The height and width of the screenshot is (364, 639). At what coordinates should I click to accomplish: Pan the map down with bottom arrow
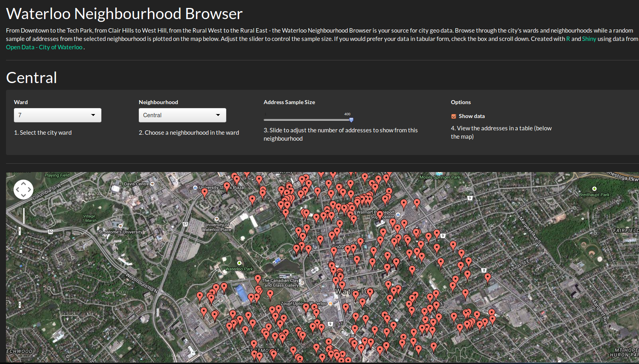click(x=23, y=195)
